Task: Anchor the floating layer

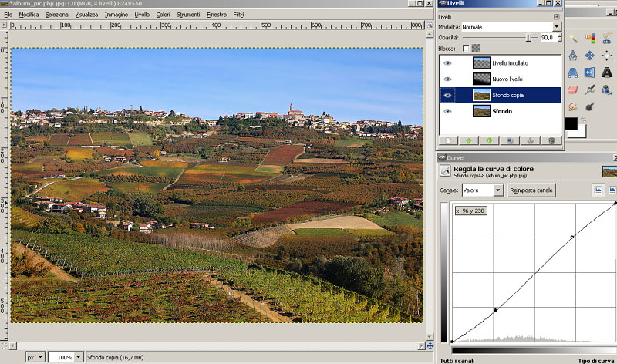Action: (x=531, y=140)
